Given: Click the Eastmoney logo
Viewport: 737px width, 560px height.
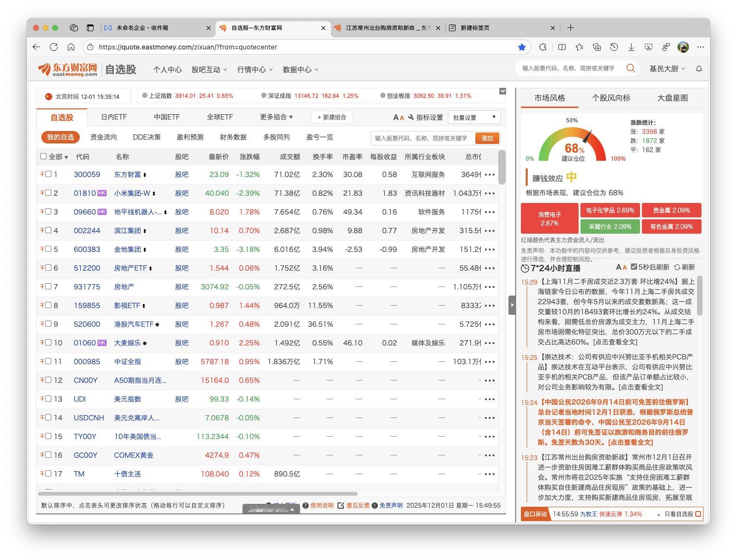Looking at the screenshot, I should pyautogui.click(x=68, y=70).
